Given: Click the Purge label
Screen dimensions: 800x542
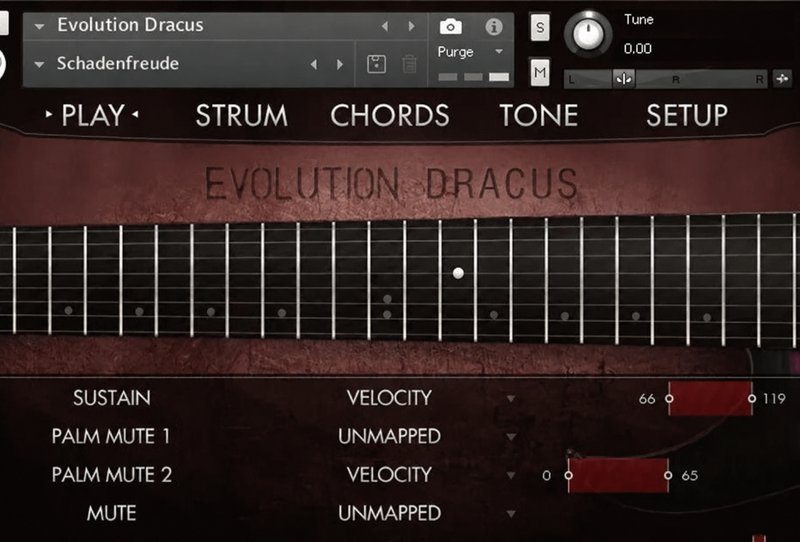Looking at the screenshot, I should point(455,52).
